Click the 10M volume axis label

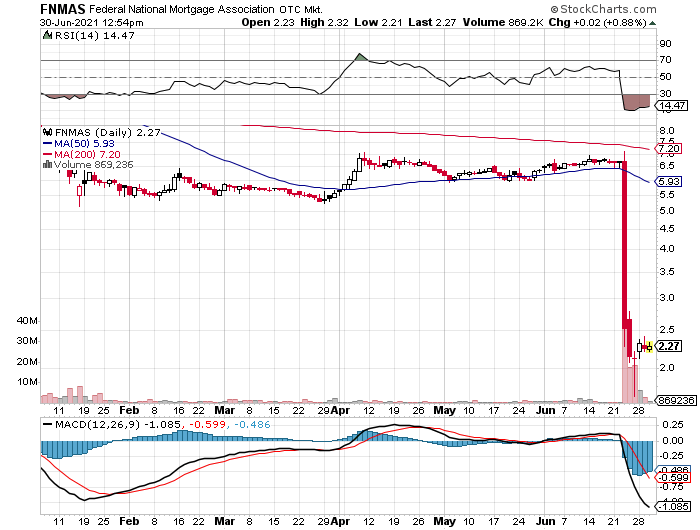(27, 382)
